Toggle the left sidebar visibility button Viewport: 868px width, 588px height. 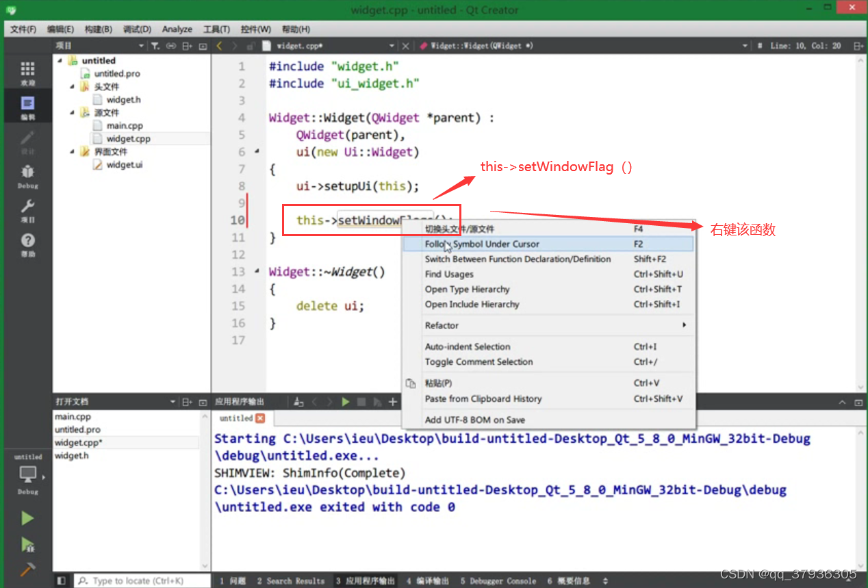click(x=62, y=580)
